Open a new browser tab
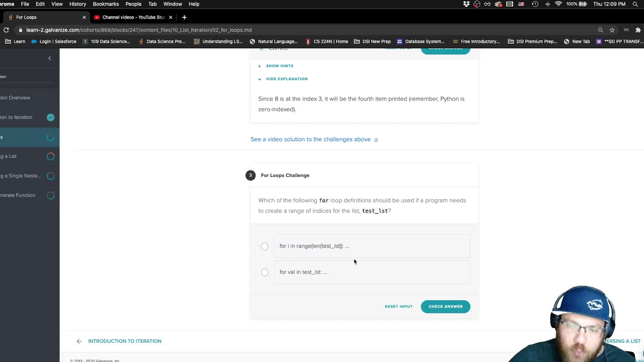 [184, 17]
